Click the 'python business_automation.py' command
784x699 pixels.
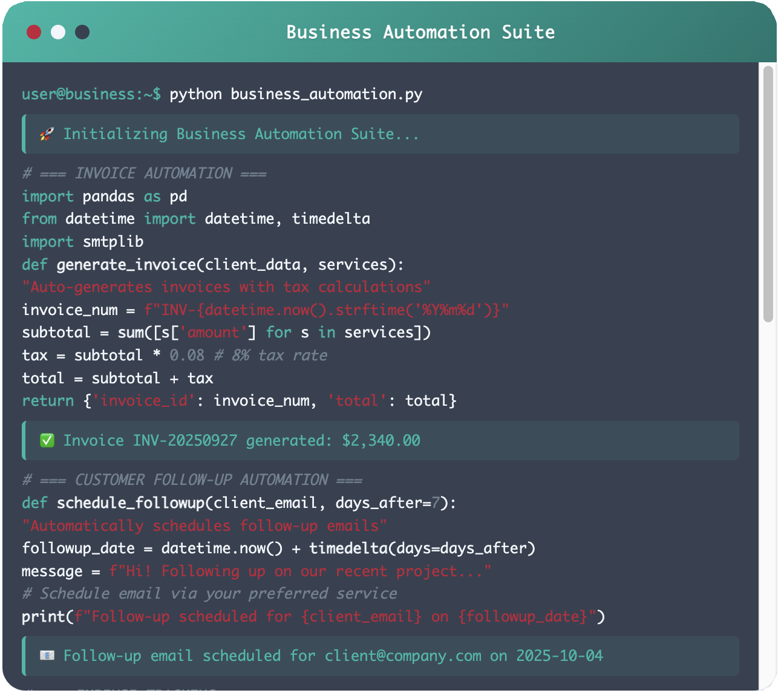296,94
